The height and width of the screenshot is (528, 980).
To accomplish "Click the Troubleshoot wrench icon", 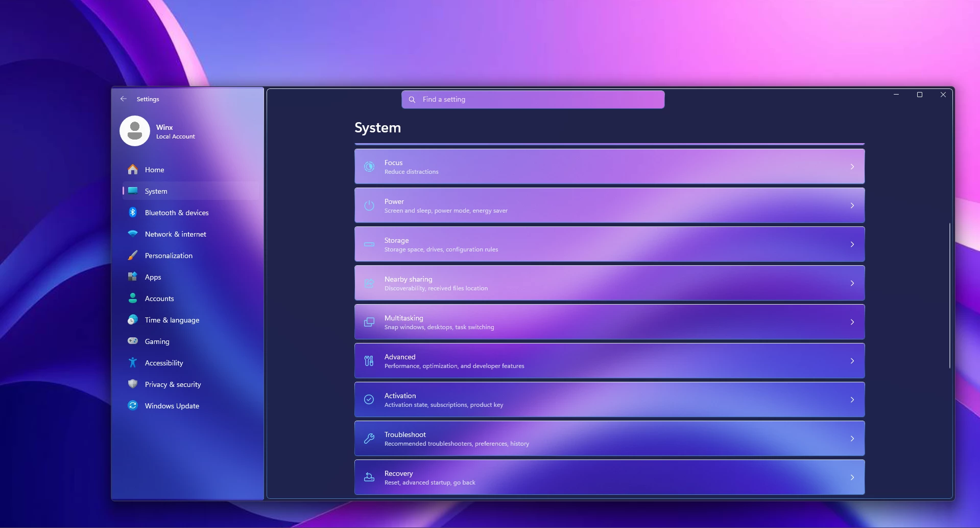I will pyautogui.click(x=369, y=439).
